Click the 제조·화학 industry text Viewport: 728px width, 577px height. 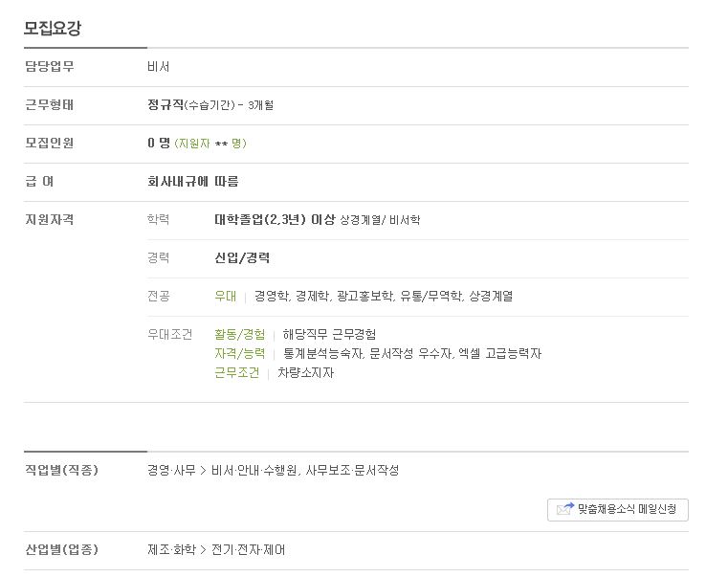171,549
